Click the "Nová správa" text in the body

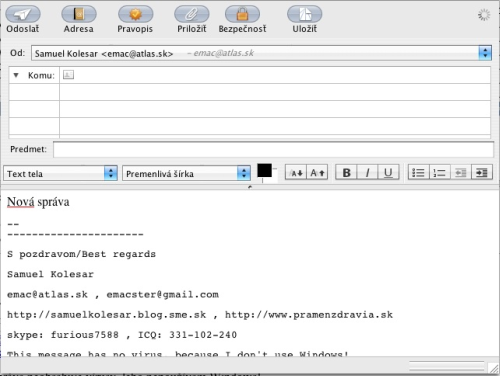point(38,202)
